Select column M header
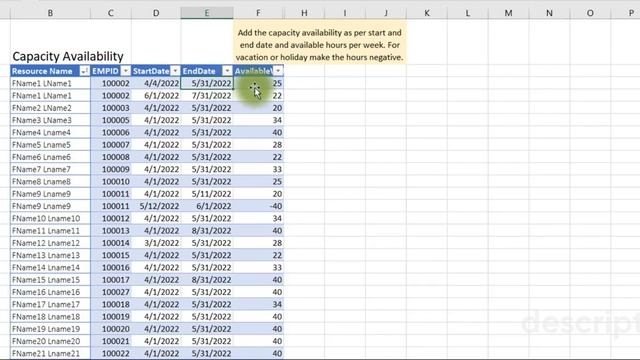The width and height of the screenshot is (640, 360). pyautogui.click(x=508, y=13)
